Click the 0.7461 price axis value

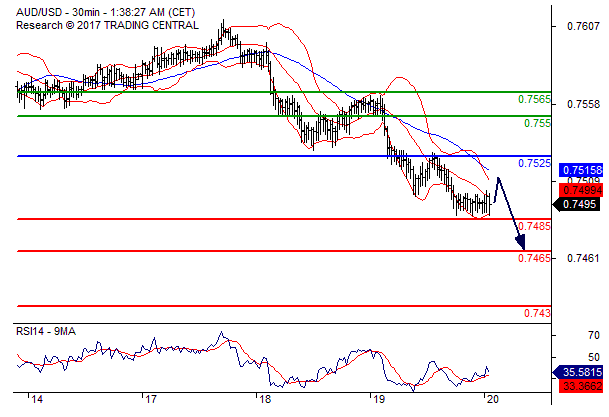click(583, 258)
